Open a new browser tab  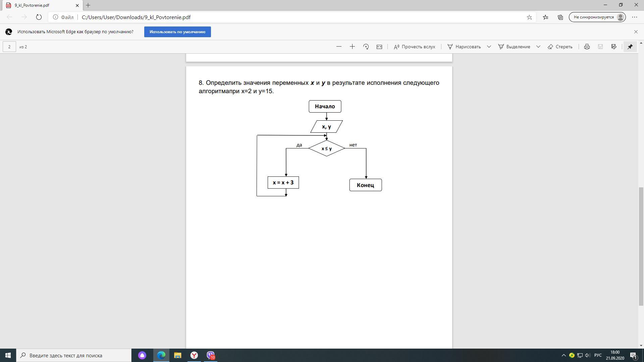tap(88, 5)
